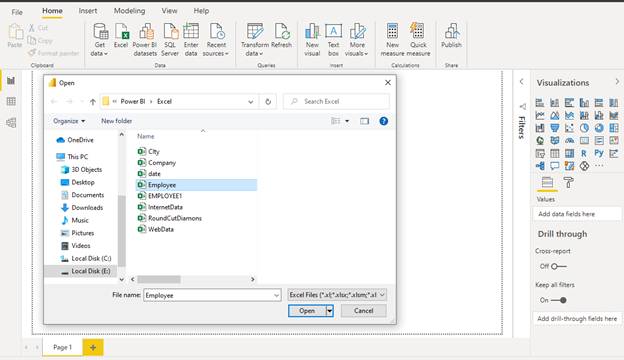
Task: Click the File name input field
Action: pos(208,295)
